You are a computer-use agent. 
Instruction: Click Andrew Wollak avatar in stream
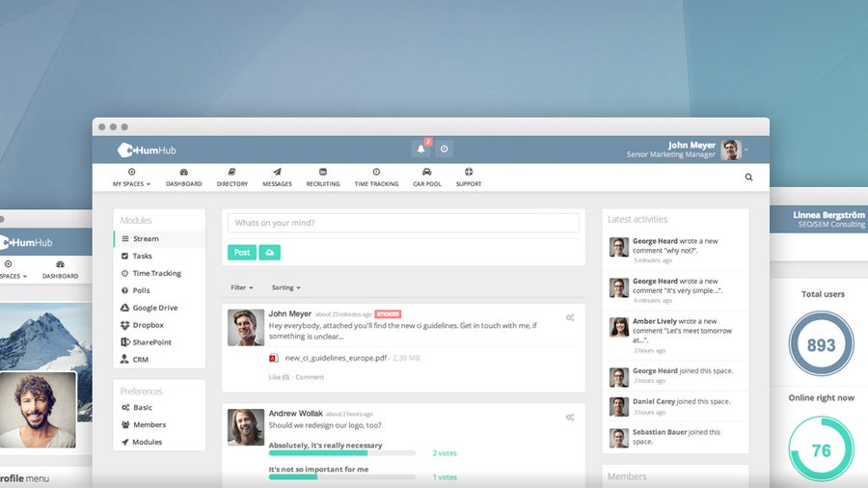click(x=246, y=427)
